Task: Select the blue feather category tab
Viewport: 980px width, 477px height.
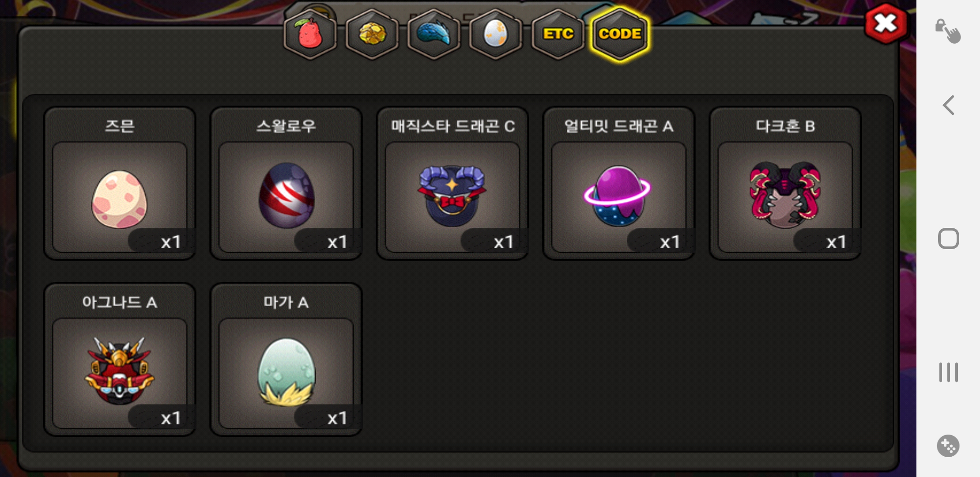Action: tap(434, 34)
